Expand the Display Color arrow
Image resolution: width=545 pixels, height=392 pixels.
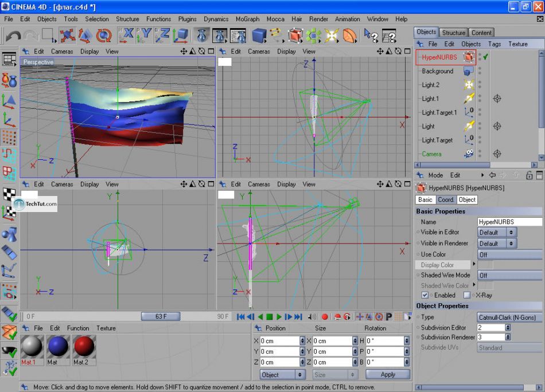click(x=474, y=264)
